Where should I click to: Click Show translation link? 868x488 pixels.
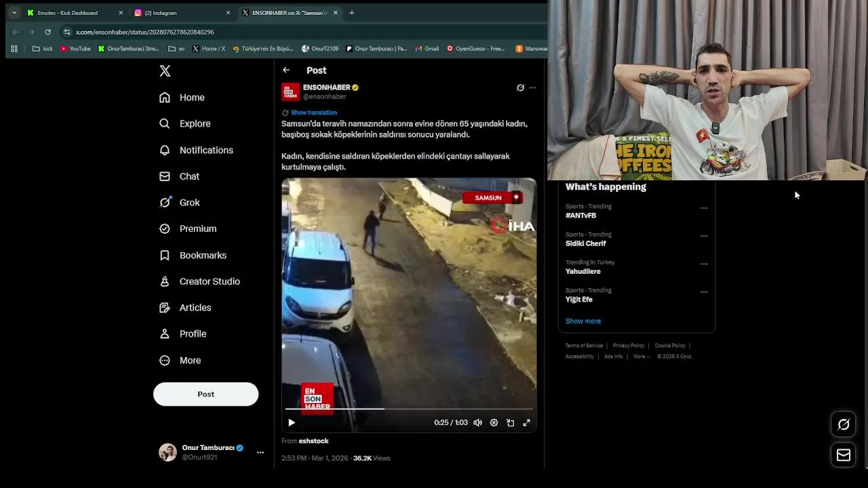(x=314, y=113)
